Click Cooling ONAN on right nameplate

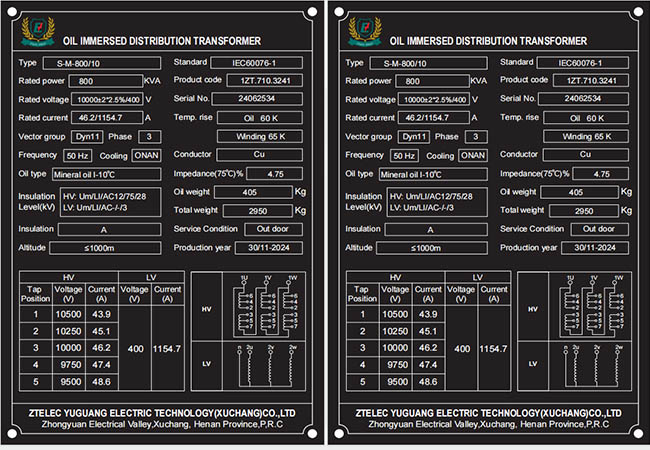(473, 155)
